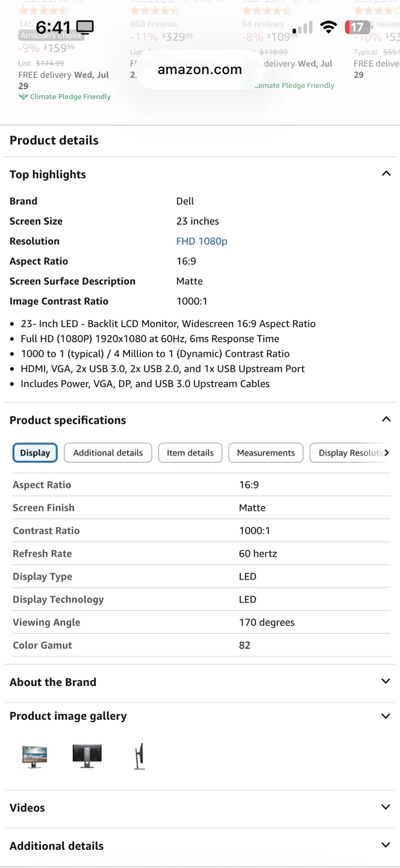Select the $329.99 product price
Viewport: 400px width, 868px height.
tap(177, 37)
